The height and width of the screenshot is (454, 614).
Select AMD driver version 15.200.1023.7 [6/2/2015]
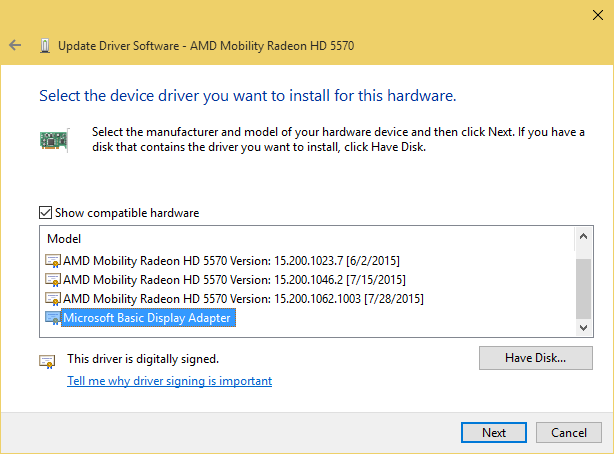[231, 260]
